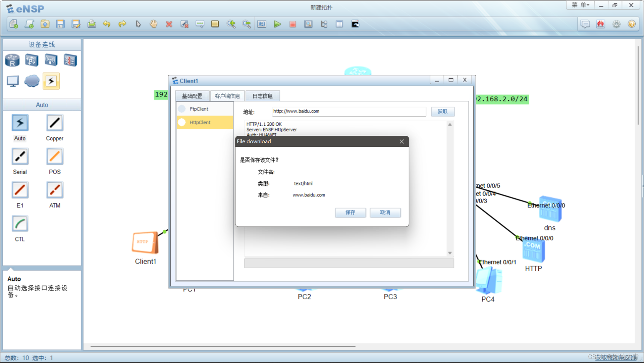This screenshot has width=644, height=363.
Task: Select the HttpClient option
Action: 200,122
